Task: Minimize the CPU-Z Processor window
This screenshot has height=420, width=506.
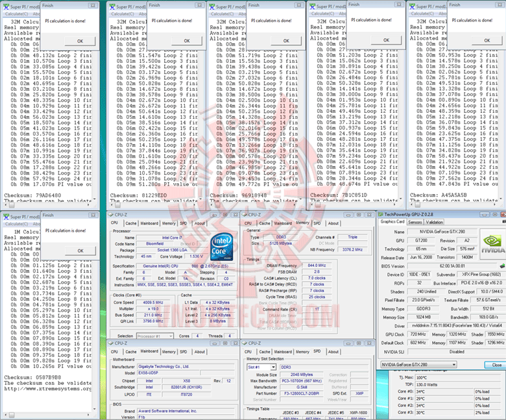Action: [x=215, y=215]
